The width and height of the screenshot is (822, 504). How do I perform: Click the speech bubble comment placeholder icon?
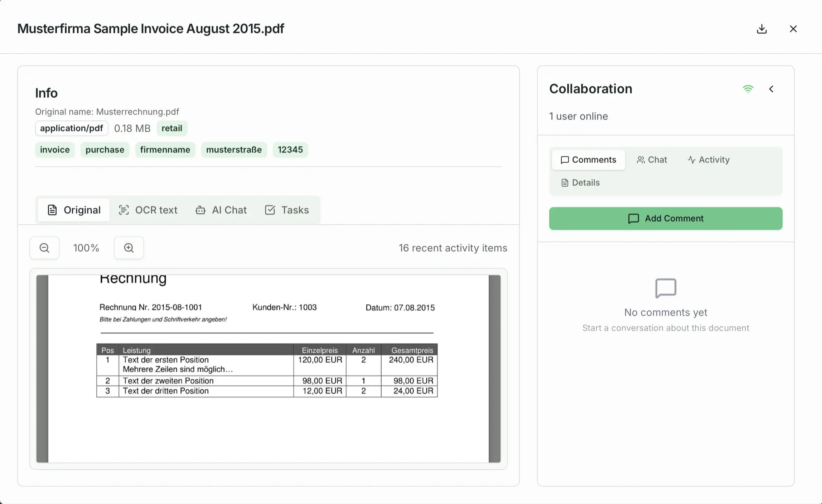pos(665,289)
